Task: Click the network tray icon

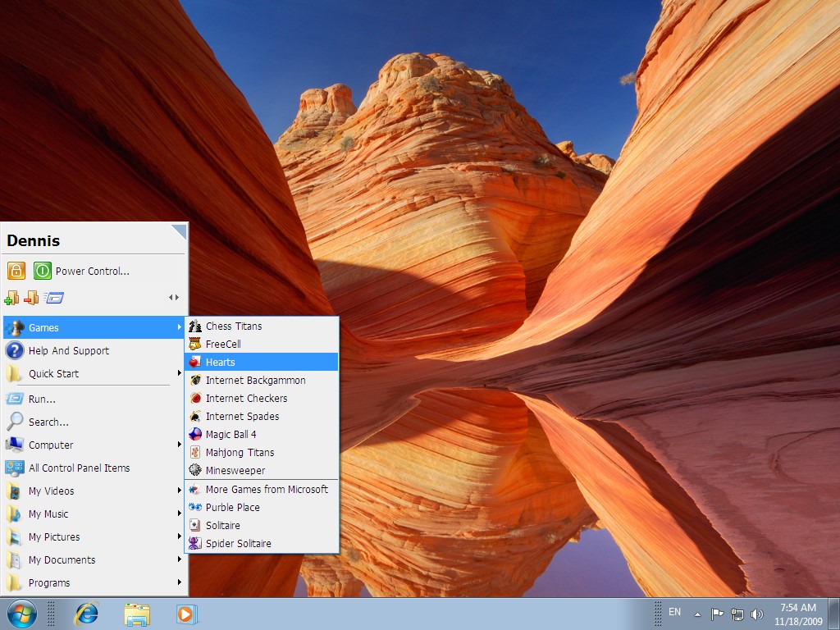Action: tap(737, 614)
